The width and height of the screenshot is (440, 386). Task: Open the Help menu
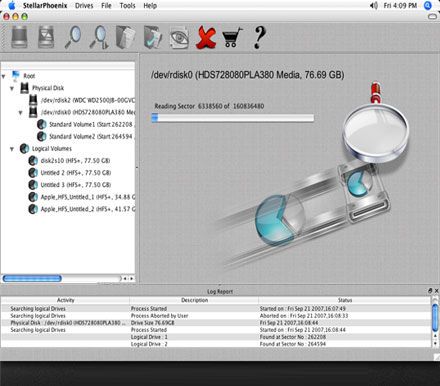coord(150,6)
